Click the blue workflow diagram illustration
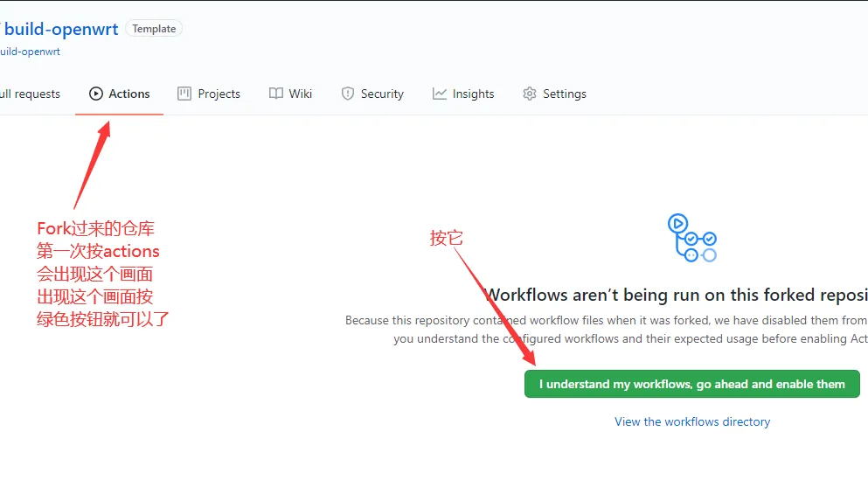The image size is (868, 487). pyautogui.click(x=691, y=238)
